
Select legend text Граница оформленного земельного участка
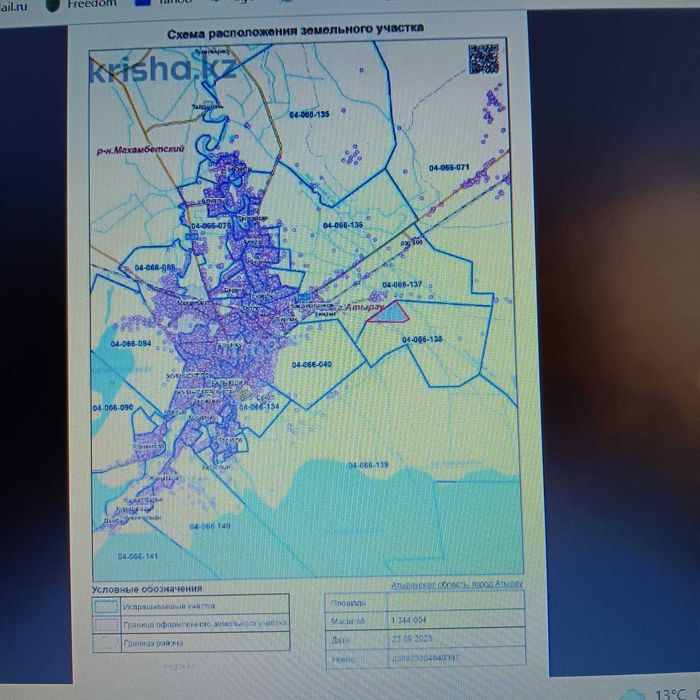(x=205, y=624)
